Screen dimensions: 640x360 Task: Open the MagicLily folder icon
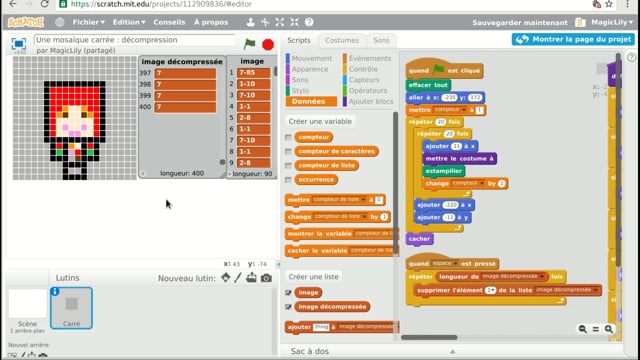[x=580, y=22]
